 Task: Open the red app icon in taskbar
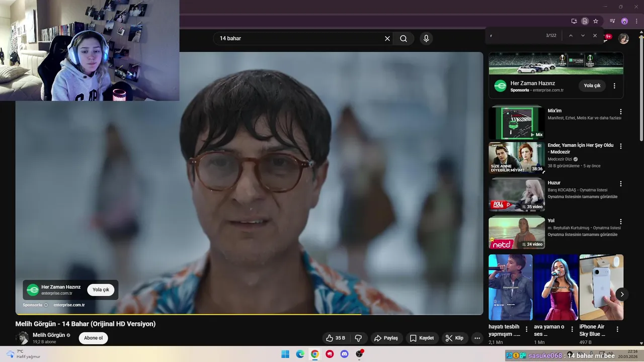tap(330, 354)
